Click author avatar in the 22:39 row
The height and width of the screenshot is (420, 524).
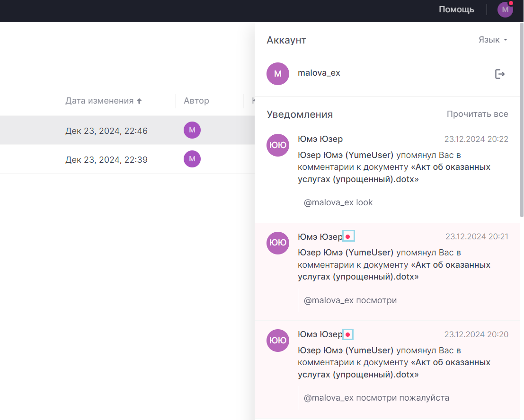pyautogui.click(x=192, y=159)
